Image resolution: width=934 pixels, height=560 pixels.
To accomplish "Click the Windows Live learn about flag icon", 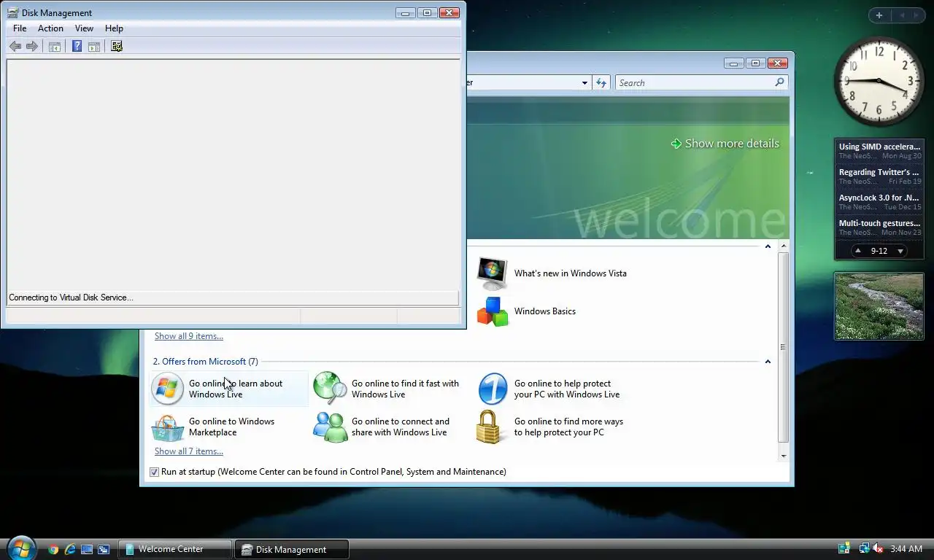I will pos(167,389).
